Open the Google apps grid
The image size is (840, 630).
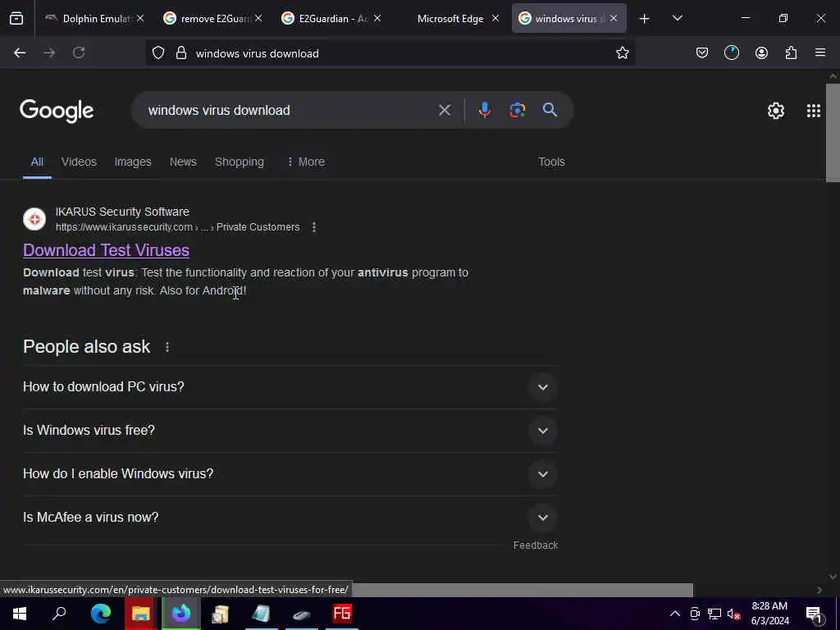coord(813,111)
